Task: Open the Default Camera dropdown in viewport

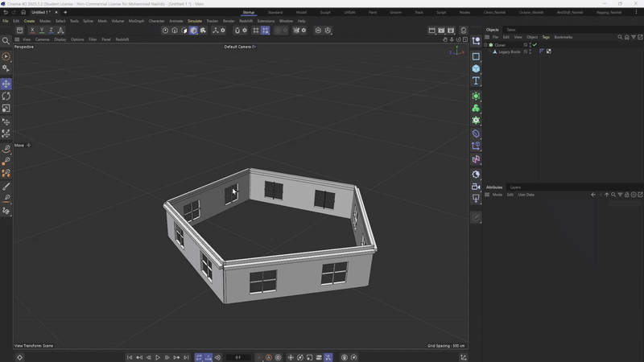Action: tap(240, 47)
